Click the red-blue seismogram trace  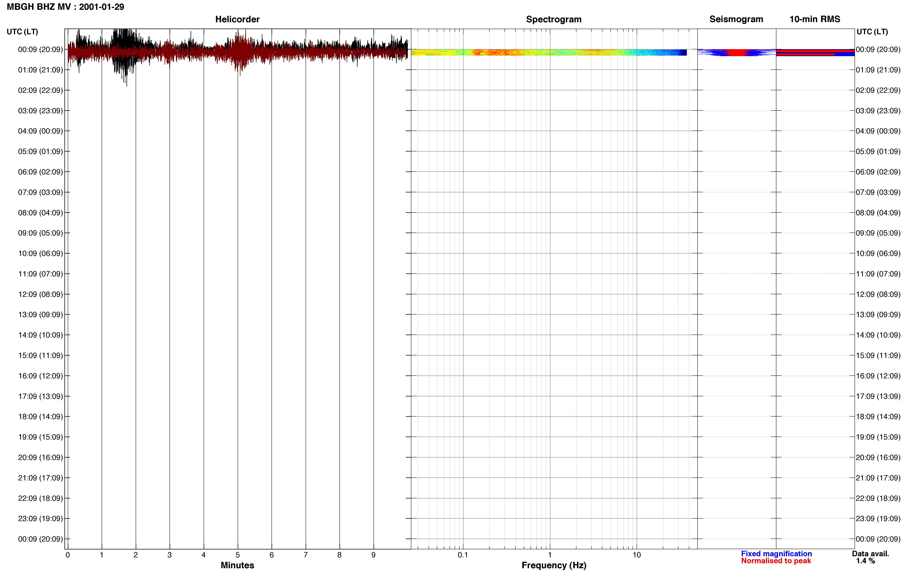point(736,53)
